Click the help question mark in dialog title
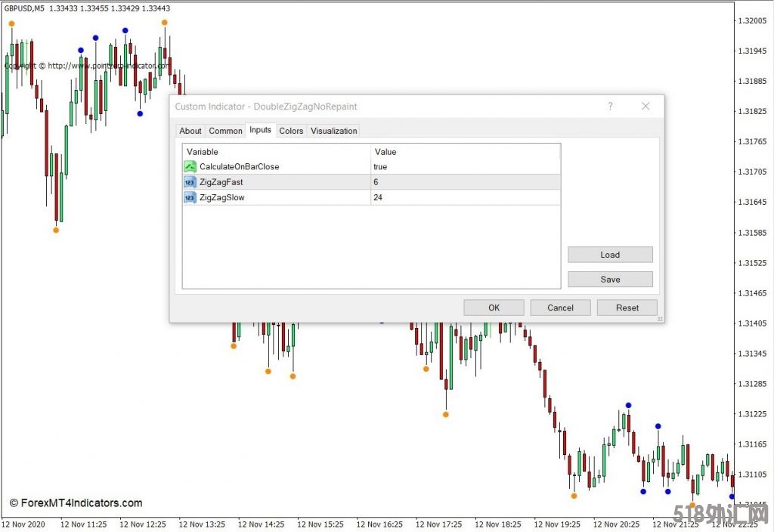This screenshot has height=532, width=774. (610, 106)
